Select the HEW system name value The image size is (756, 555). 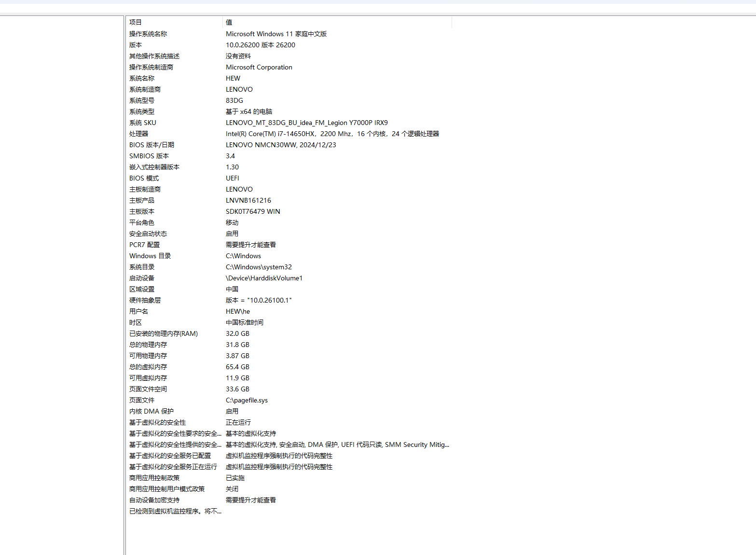[x=233, y=78]
